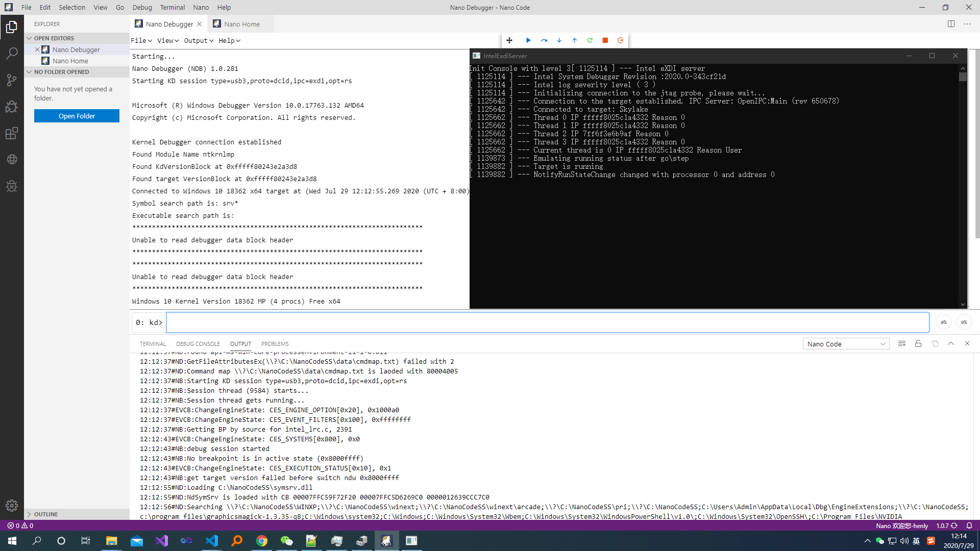Expand the OUTLINE section at bottom left
This screenshot has height=551, width=980.
[x=46, y=514]
